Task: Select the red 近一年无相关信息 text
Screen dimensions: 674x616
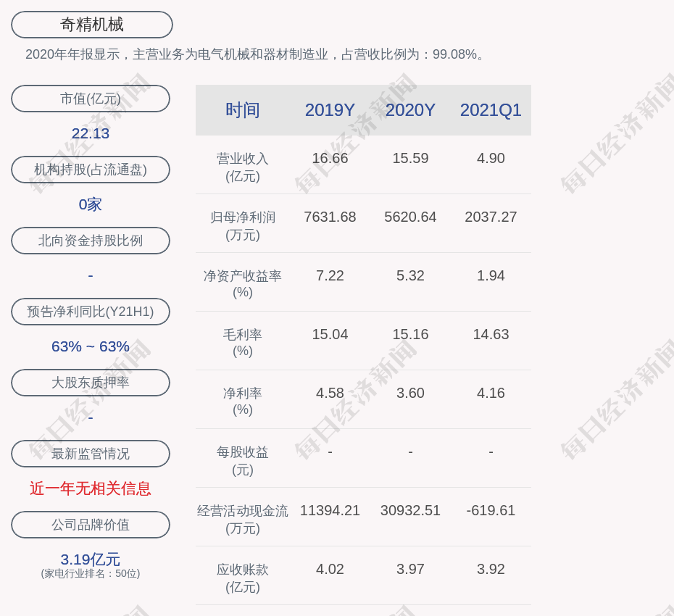Action: 91,488
